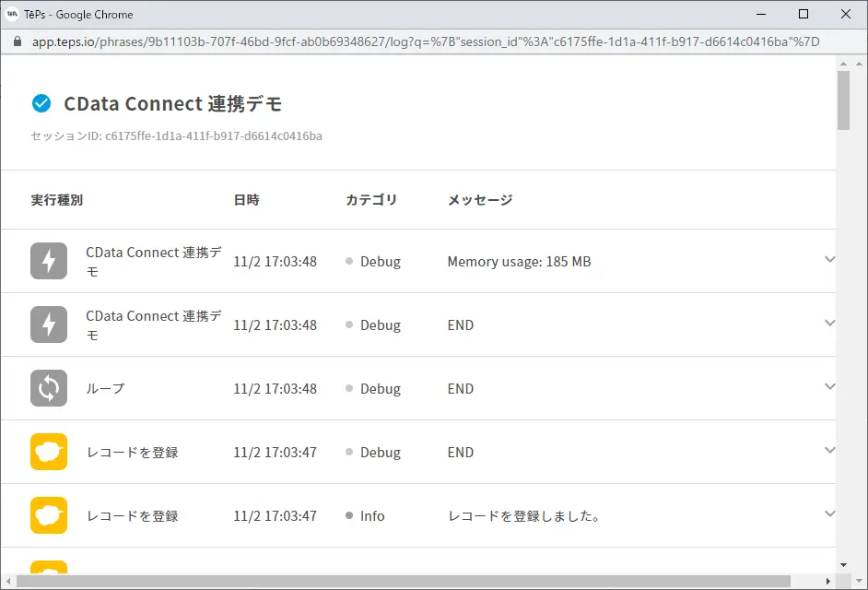Click the vertical scrollbar down arrow
868x590 pixels.
pyautogui.click(x=844, y=565)
